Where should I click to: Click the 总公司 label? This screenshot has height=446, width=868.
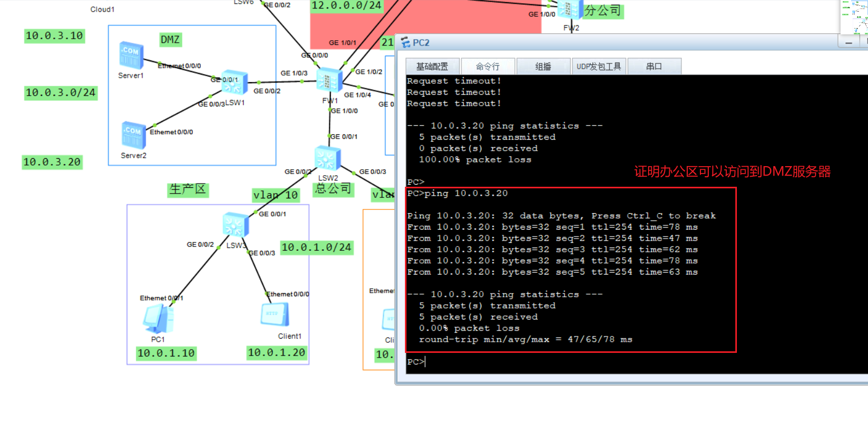[x=333, y=189]
